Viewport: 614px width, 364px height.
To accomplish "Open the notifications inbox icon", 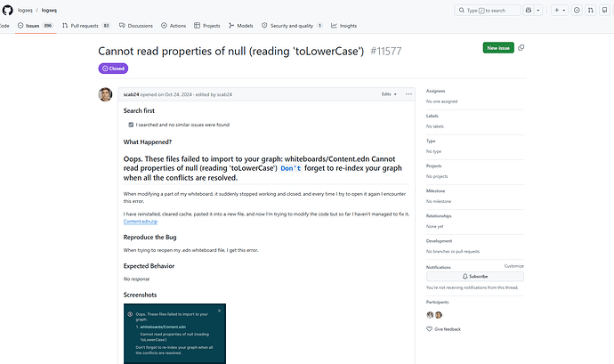I will click(604, 10).
